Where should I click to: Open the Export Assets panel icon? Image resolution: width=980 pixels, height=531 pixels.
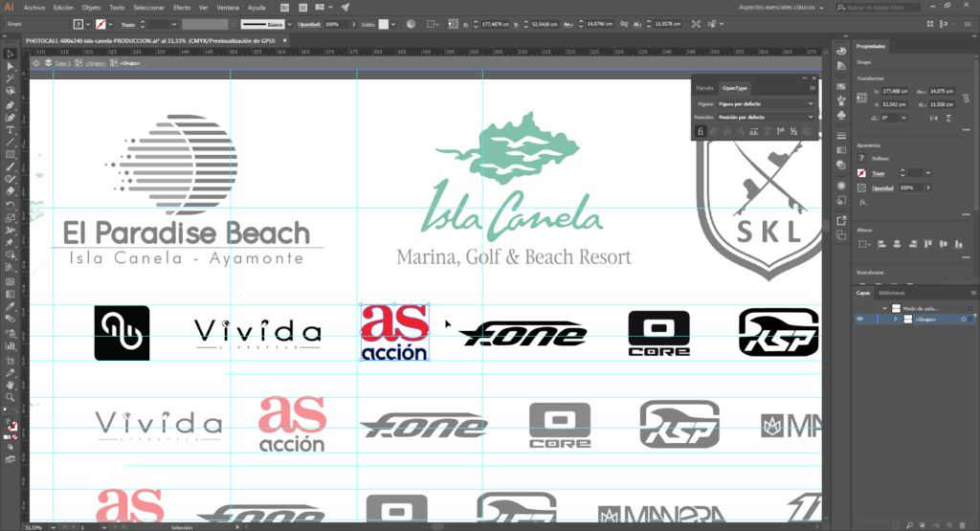[x=841, y=220]
